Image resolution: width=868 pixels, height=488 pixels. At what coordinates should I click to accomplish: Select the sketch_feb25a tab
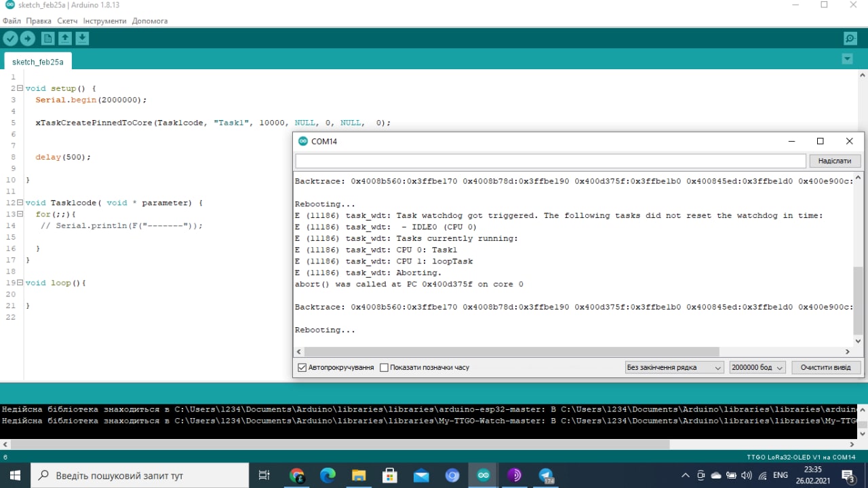click(38, 62)
